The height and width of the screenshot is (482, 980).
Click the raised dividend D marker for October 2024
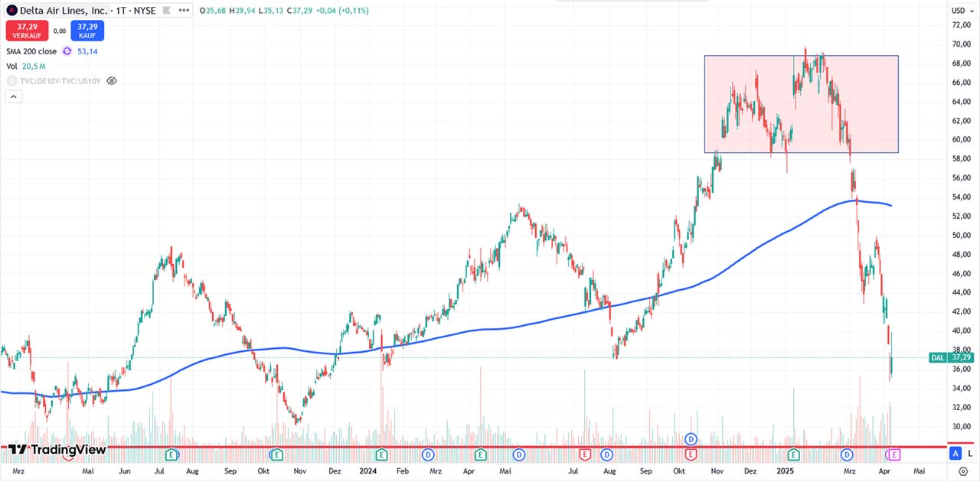691,439
